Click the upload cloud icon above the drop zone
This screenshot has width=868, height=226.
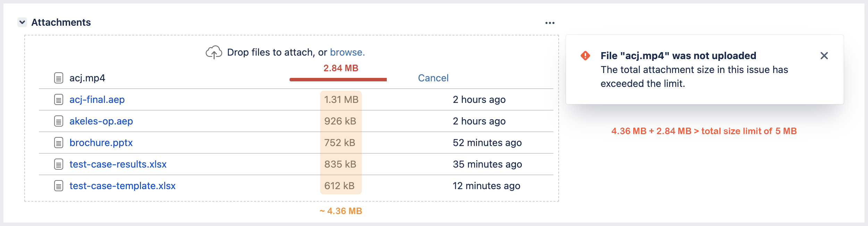tap(214, 52)
